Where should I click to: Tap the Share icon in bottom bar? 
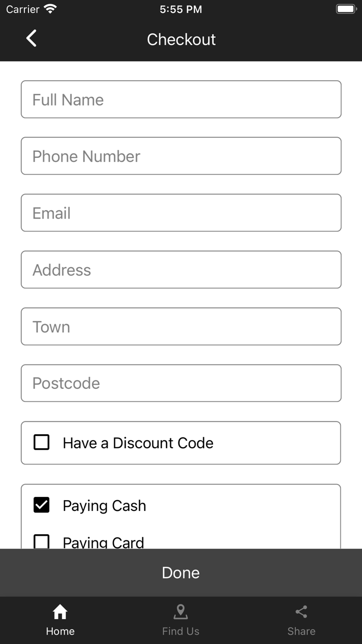[x=301, y=612]
